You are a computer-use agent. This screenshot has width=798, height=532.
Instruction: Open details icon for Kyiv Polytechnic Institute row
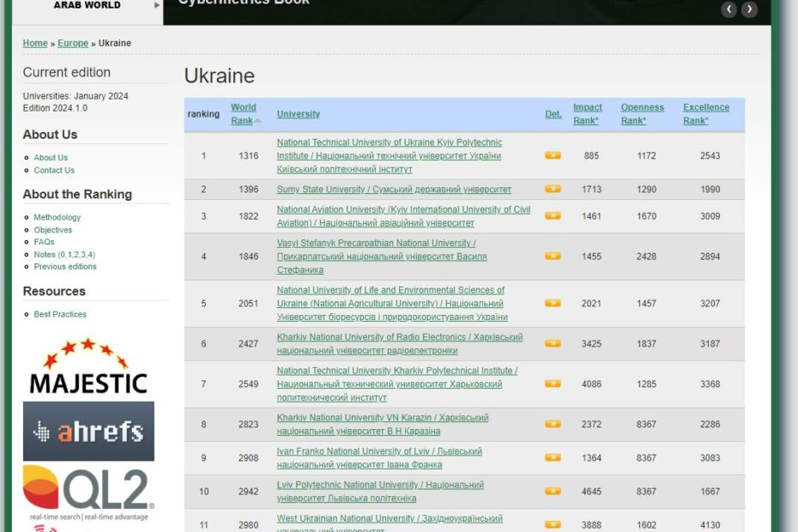click(x=553, y=156)
